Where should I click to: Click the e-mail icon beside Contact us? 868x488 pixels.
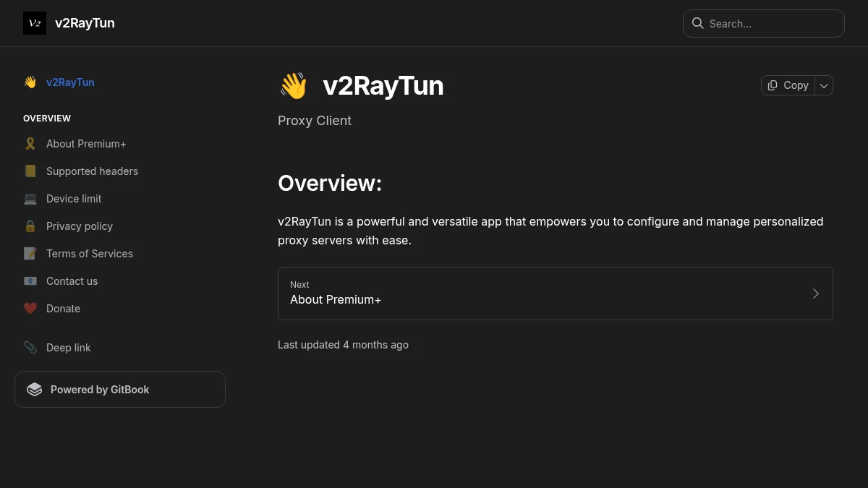point(30,281)
